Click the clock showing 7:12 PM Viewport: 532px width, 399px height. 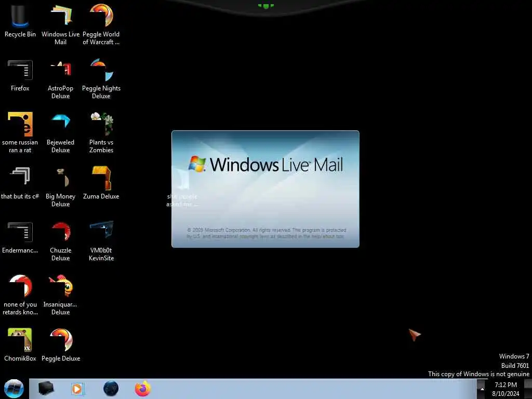click(x=506, y=389)
